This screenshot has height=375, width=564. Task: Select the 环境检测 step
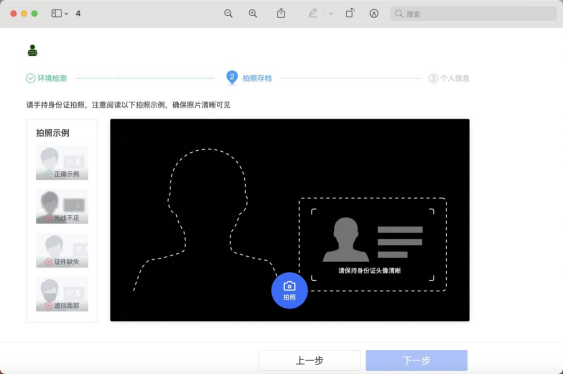[x=46, y=78]
